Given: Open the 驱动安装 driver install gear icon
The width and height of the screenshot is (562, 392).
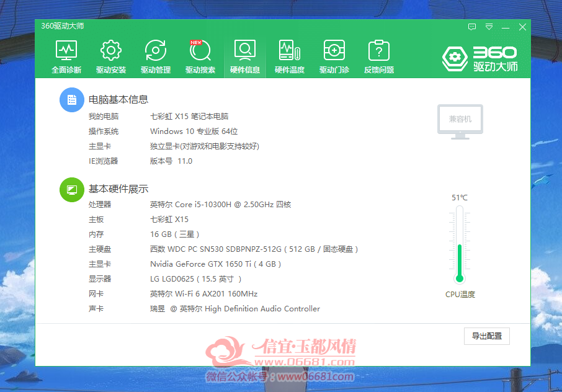Looking at the screenshot, I should (111, 56).
